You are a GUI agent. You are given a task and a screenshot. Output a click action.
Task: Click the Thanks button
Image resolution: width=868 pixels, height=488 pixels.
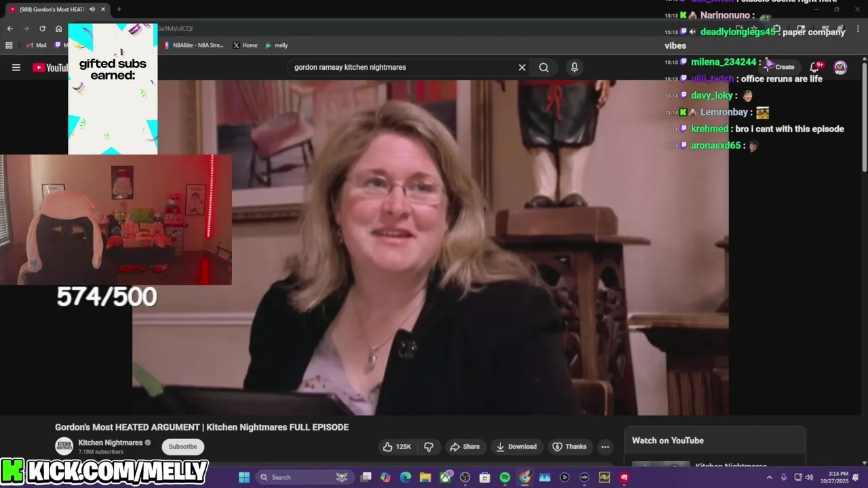click(569, 447)
